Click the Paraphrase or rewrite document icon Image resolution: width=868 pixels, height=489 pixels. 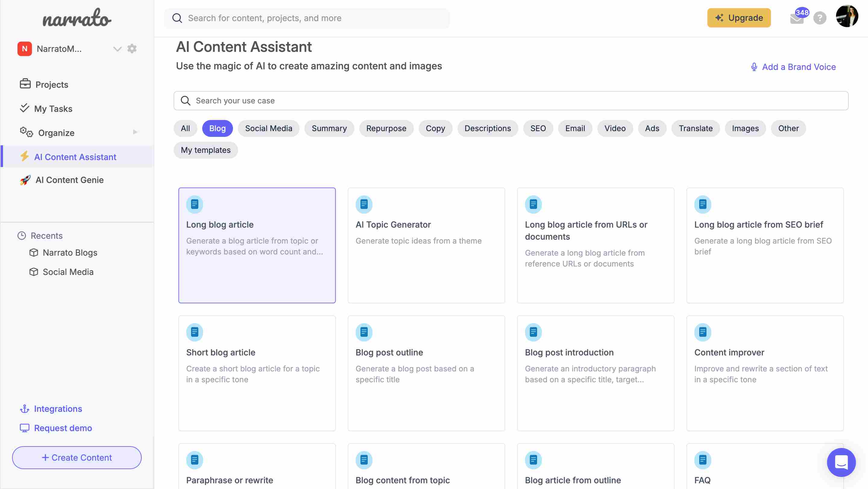[195, 460]
